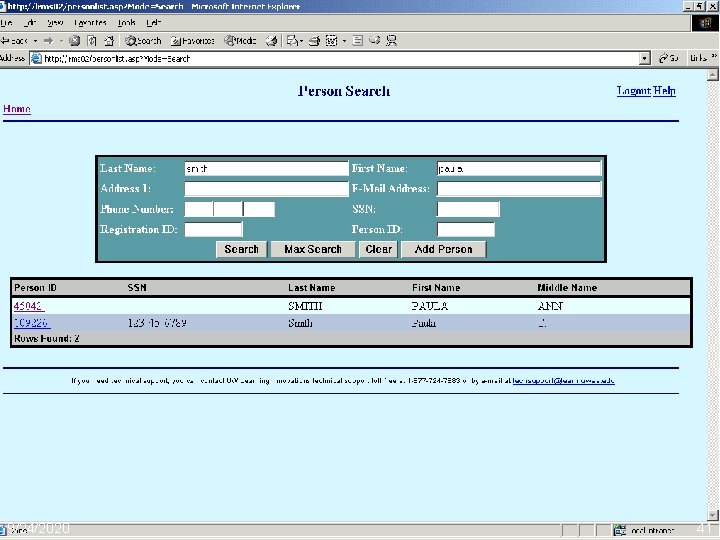Image resolution: width=720 pixels, height=540 pixels.
Task: Click the Last Name column header
Action: (x=312, y=288)
